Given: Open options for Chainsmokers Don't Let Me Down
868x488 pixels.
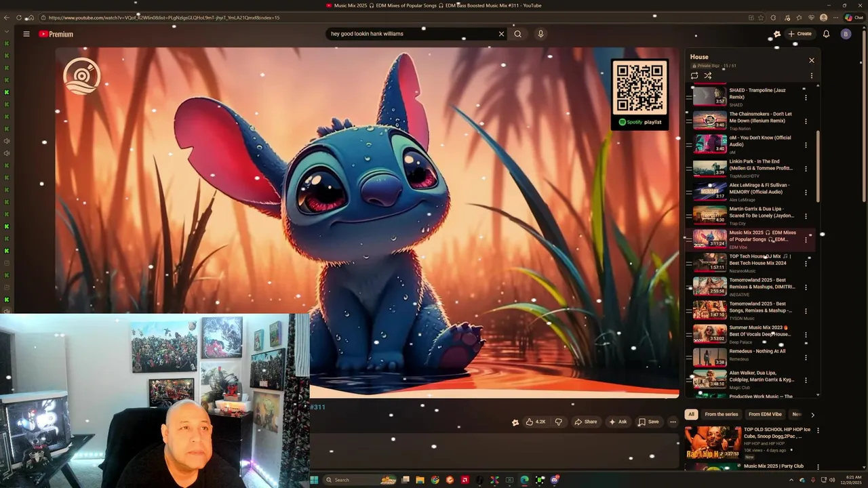Looking at the screenshot, I should tap(806, 121).
